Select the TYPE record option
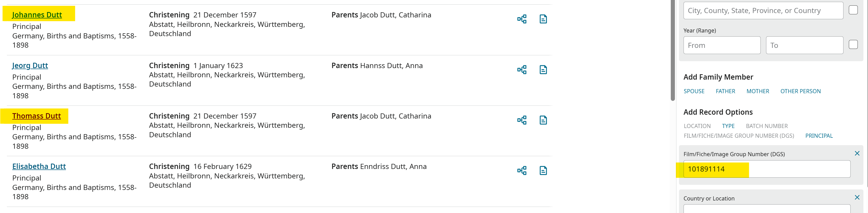The height and width of the screenshot is (213, 868). tap(728, 126)
